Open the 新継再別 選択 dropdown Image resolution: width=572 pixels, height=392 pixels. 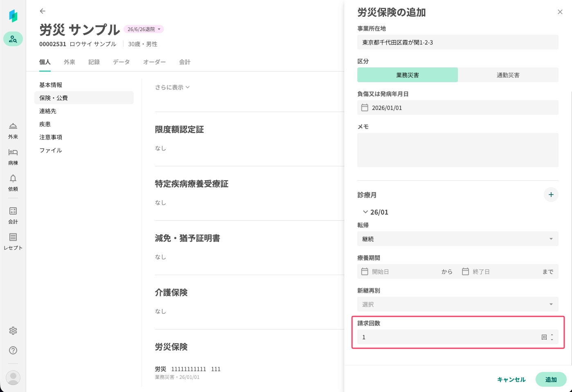(x=458, y=304)
